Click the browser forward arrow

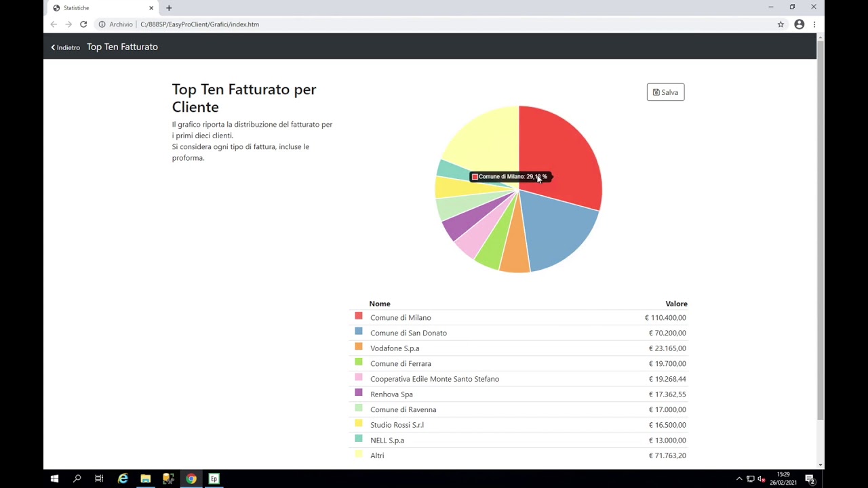point(68,24)
